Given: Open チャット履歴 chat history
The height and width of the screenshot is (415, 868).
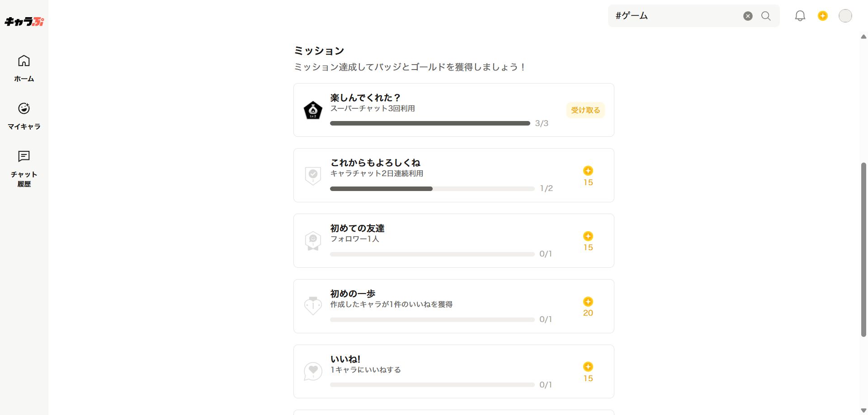Looking at the screenshot, I should tap(24, 168).
